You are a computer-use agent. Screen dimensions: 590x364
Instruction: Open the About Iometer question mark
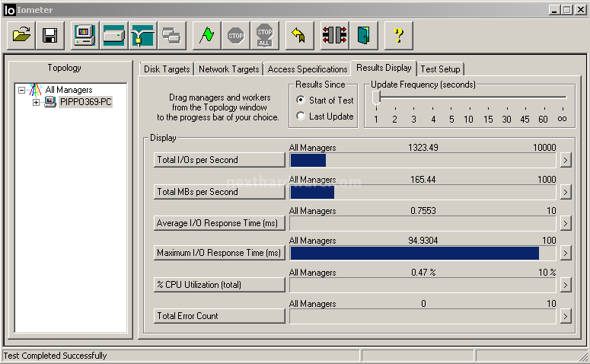398,35
